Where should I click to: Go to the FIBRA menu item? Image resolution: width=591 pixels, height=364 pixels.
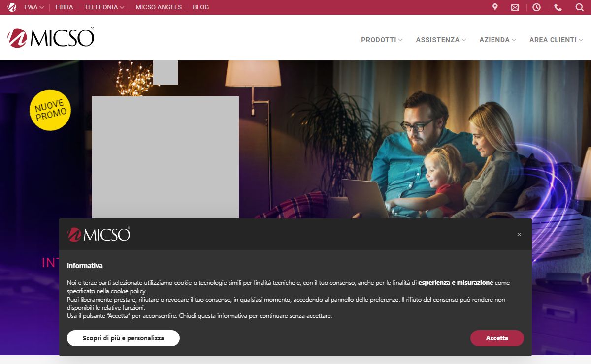pos(64,7)
